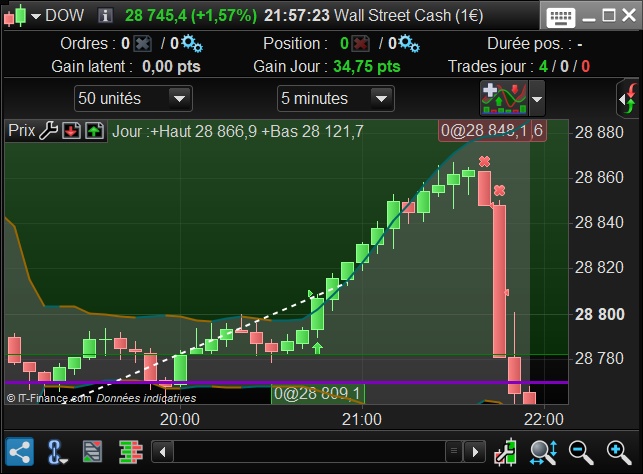The height and width of the screenshot is (474, 643).
Task: Click the add indicator icon
Action: click(504, 98)
